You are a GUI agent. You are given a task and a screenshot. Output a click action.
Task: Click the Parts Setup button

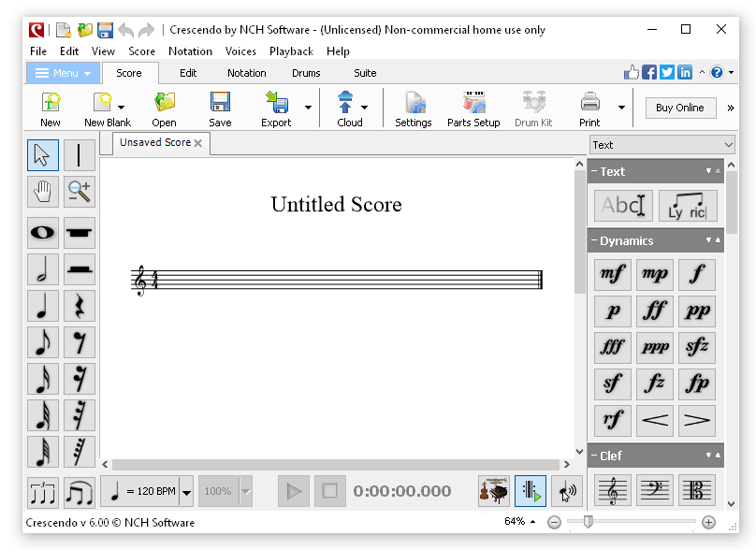tap(473, 109)
